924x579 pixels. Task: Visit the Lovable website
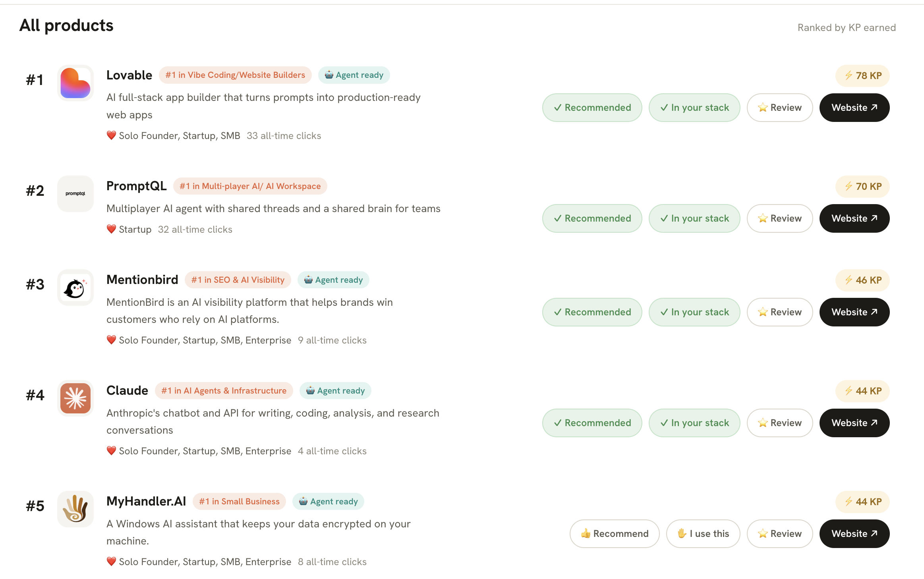[x=854, y=108]
